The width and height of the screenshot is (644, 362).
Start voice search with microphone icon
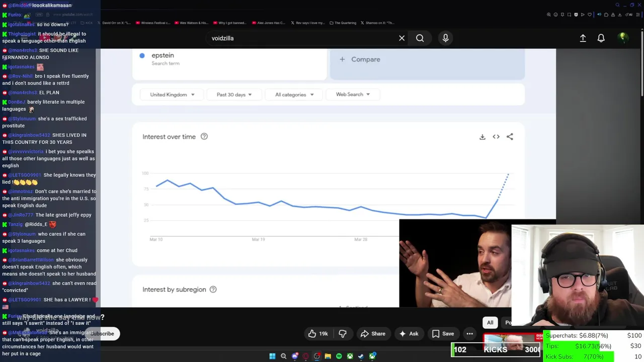click(445, 38)
